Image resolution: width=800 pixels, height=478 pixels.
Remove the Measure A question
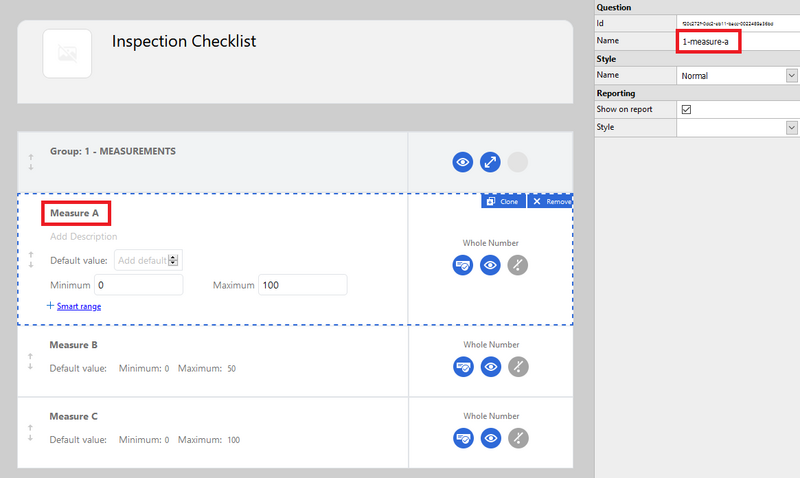551,201
